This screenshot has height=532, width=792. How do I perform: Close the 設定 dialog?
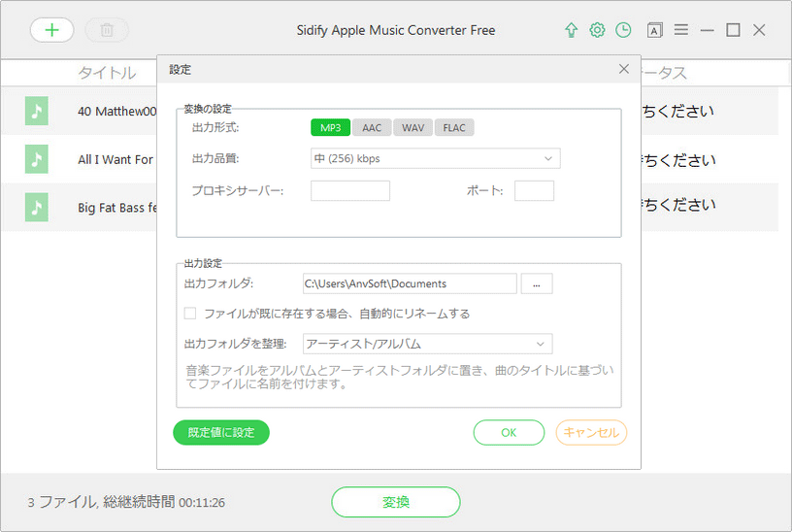point(624,69)
